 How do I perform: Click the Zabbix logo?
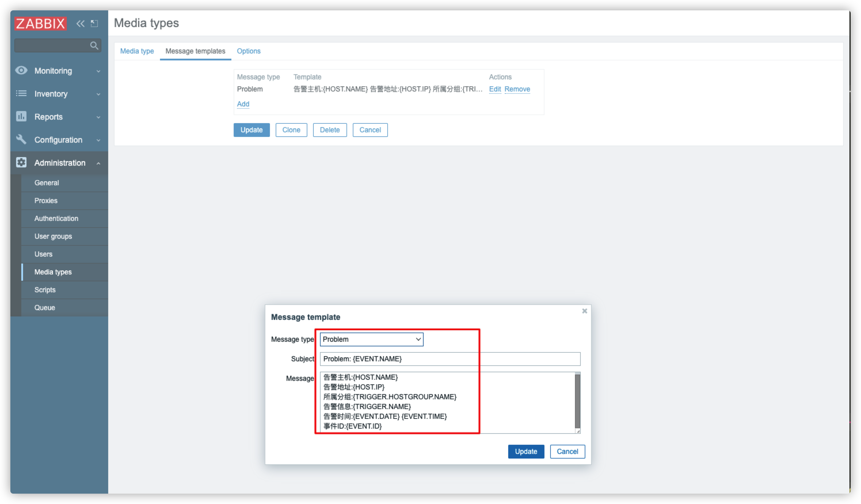pyautogui.click(x=40, y=23)
